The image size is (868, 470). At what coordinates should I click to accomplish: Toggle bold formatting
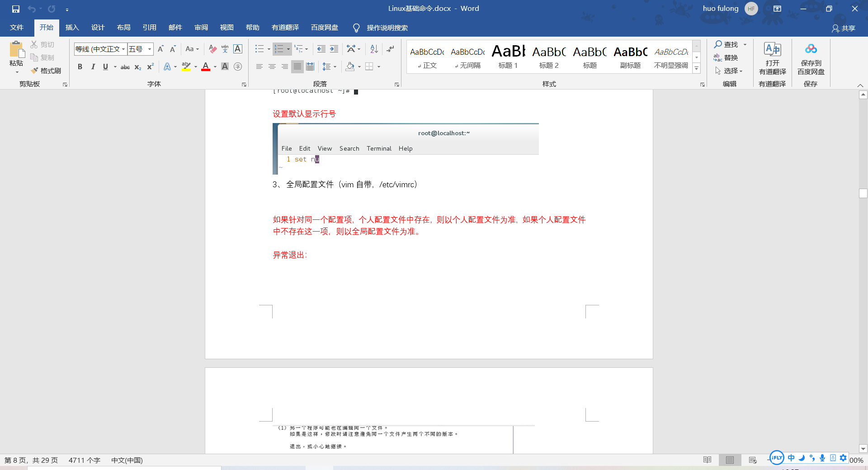pos(80,66)
